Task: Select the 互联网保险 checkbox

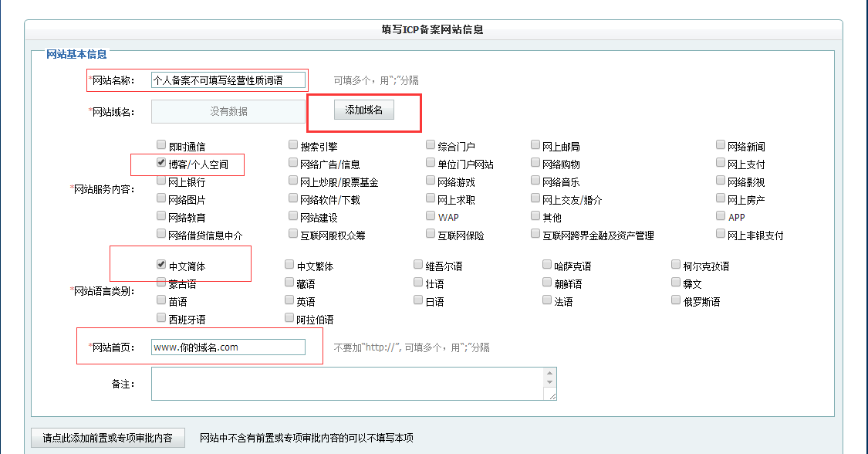Action: 431,233
